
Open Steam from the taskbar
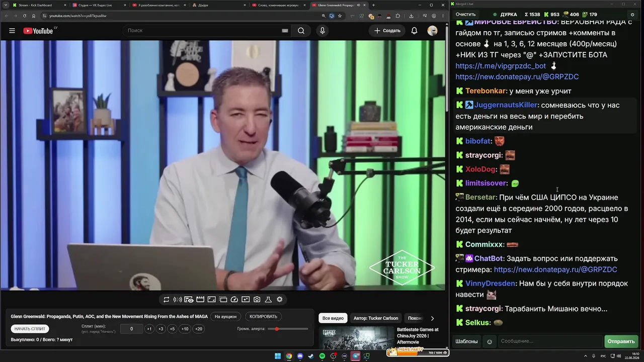click(x=311, y=356)
